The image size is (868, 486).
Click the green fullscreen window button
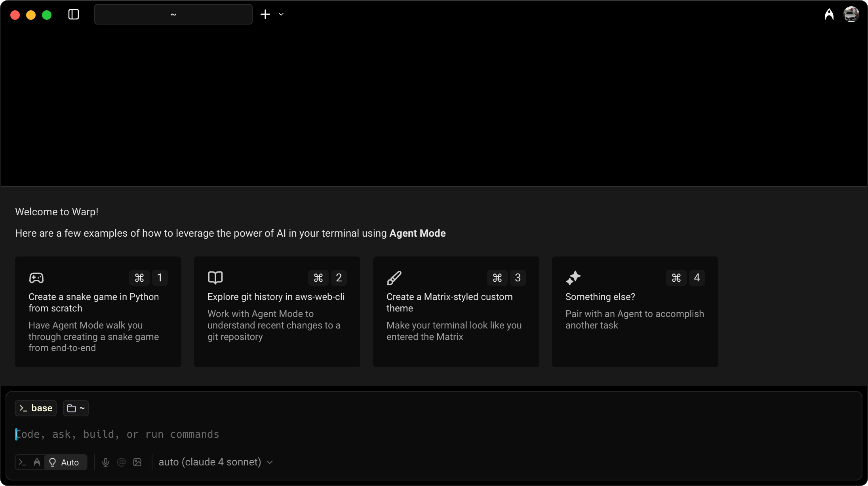coord(47,15)
